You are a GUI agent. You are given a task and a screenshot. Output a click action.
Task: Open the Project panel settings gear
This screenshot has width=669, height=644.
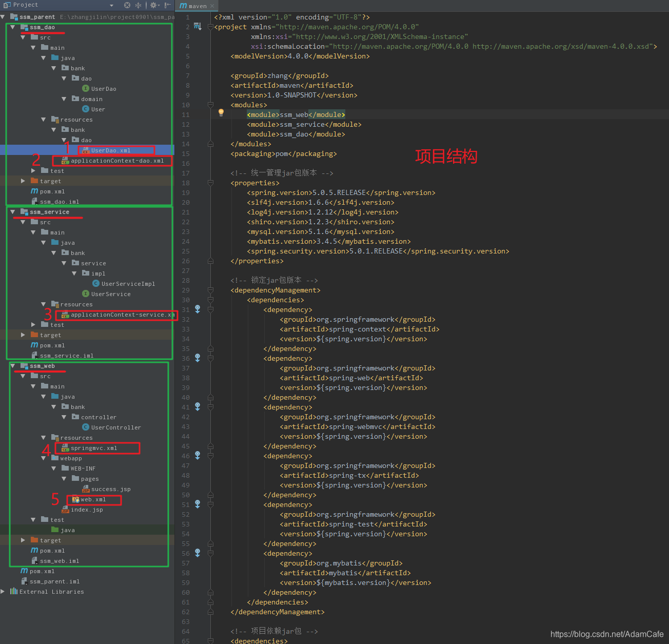154,5
